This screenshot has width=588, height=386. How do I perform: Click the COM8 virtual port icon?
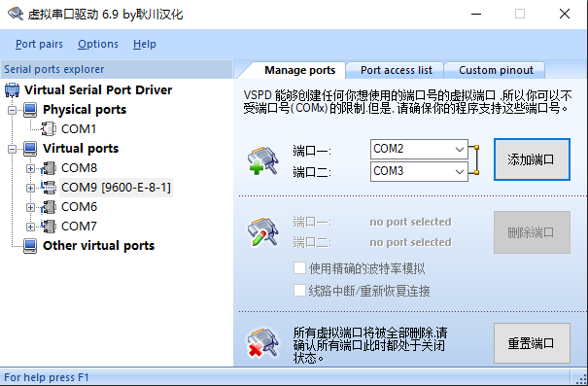(x=49, y=168)
